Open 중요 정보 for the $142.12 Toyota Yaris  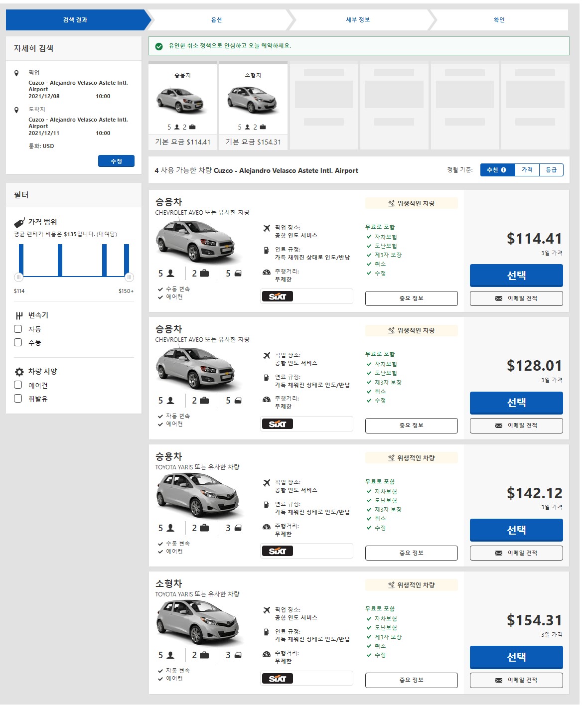pos(411,553)
